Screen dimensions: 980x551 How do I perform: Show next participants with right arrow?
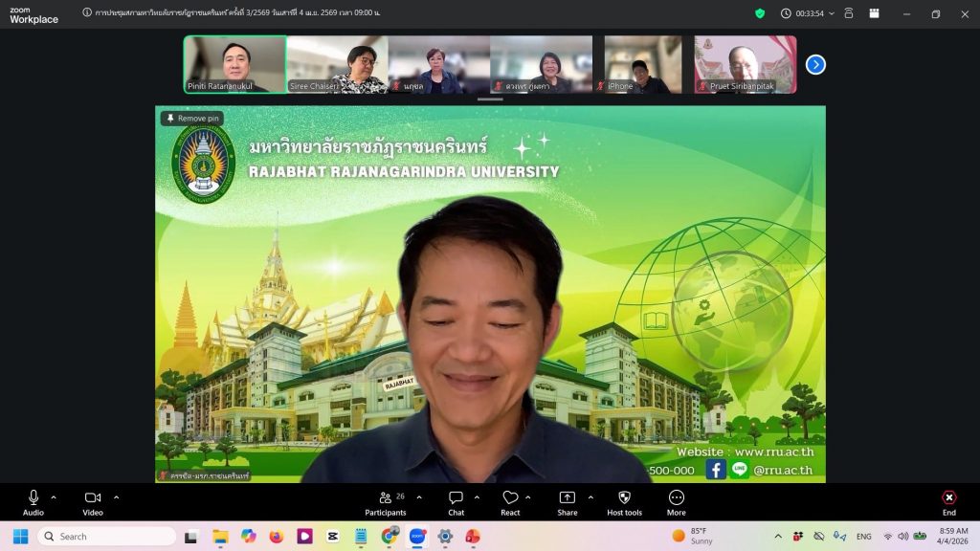pyautogui.click(x=815, y=64)
